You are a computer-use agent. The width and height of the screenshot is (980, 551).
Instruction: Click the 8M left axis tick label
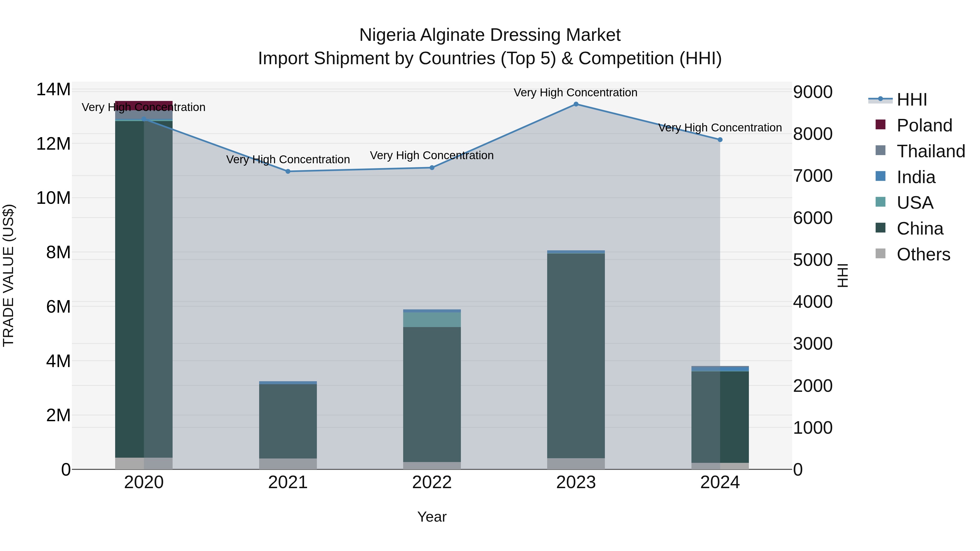click(x=59, y=253)
